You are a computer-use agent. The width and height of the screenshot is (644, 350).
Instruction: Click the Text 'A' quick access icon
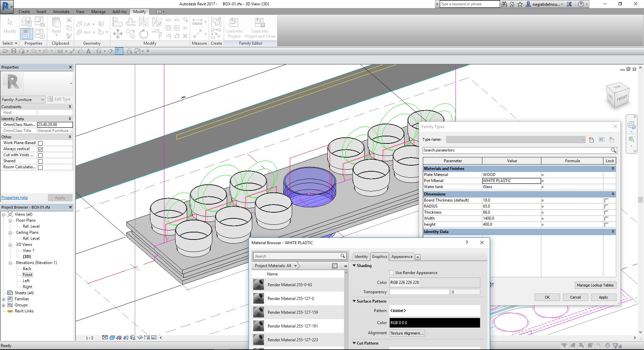88,51
